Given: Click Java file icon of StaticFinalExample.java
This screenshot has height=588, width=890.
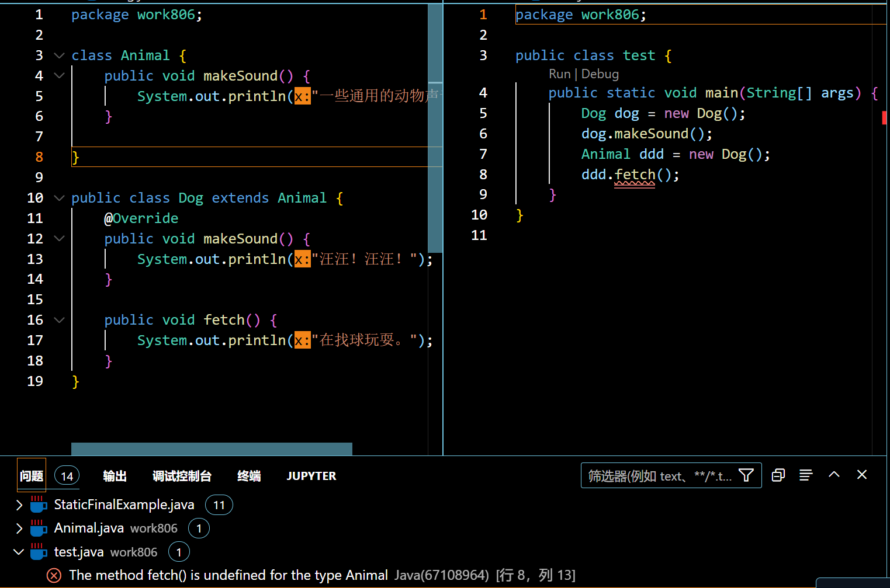Looking at the screenshot, I should click(39, 505).
